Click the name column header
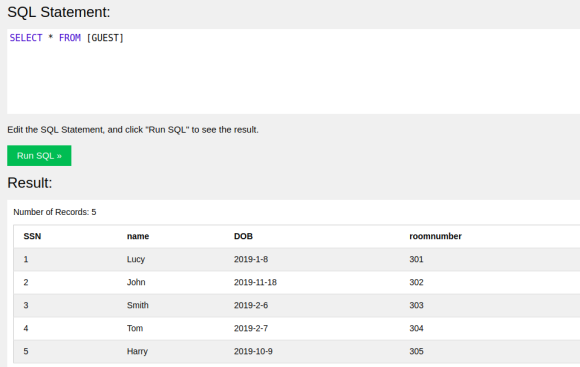The image size is (580, 367). click(x=138, y=236)
